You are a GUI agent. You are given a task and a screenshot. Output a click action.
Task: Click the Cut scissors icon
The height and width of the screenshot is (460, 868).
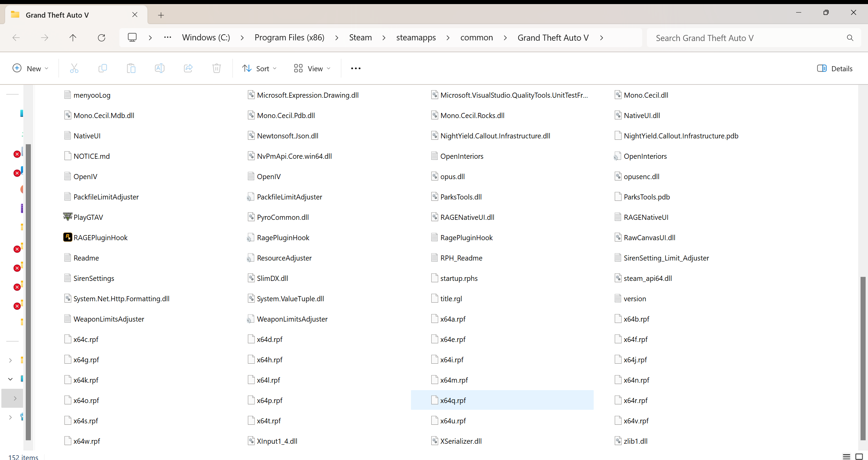(x=74, y=69)
